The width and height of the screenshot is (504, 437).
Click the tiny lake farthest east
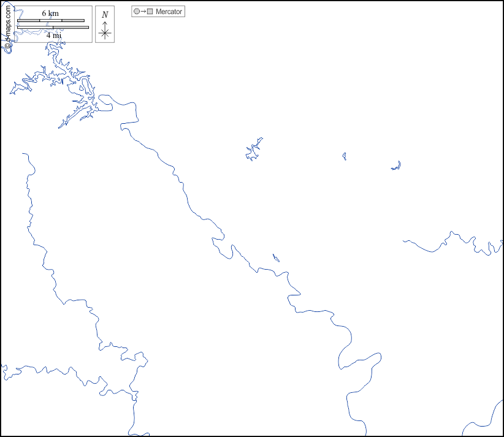pyautogui.click(x=396, y=166)
